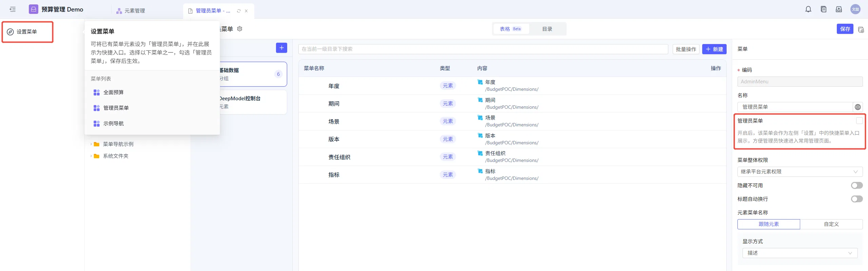Select 跟随元素 for element menu name
Viewport: 868px width, 271px height.
point(769,224)
